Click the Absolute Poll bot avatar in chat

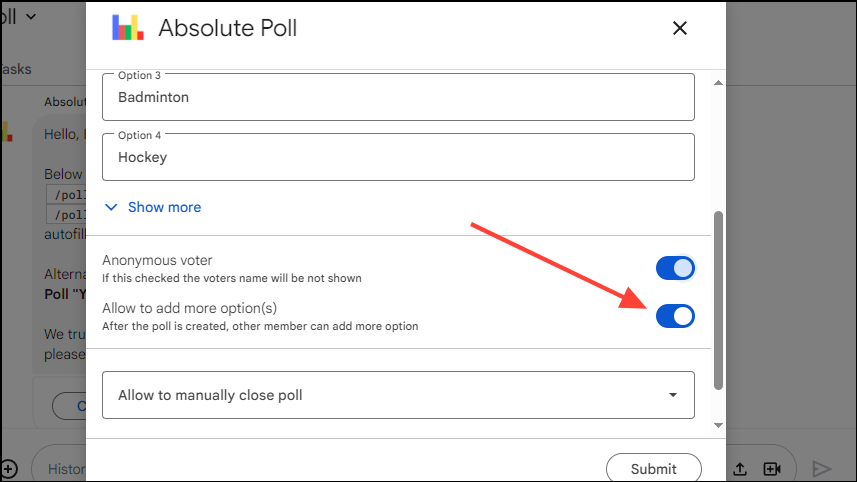pos(8,131)
